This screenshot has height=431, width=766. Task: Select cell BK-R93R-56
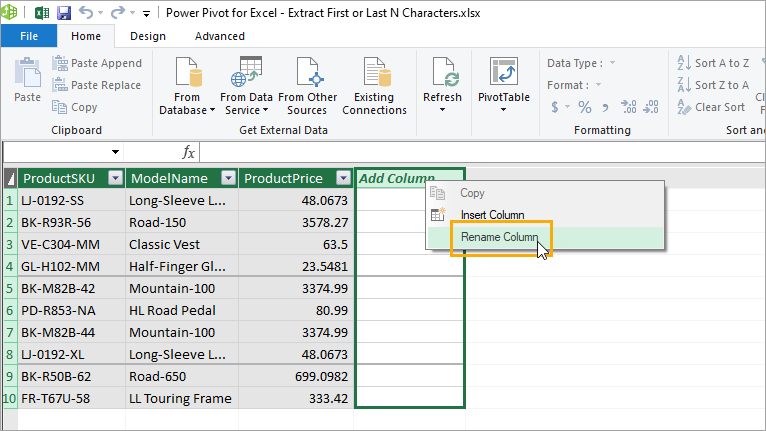tap(71, 222)
